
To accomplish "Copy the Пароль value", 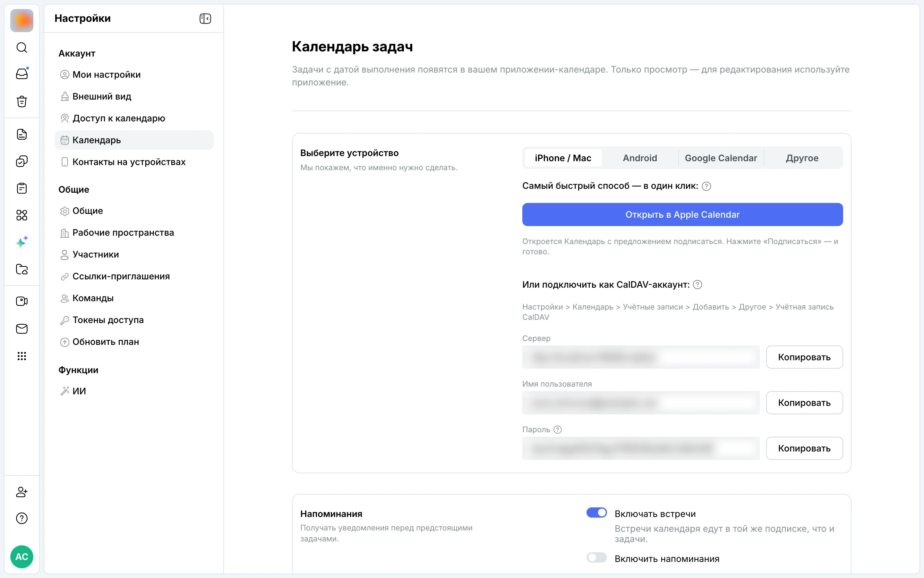I will pos(805,448).
